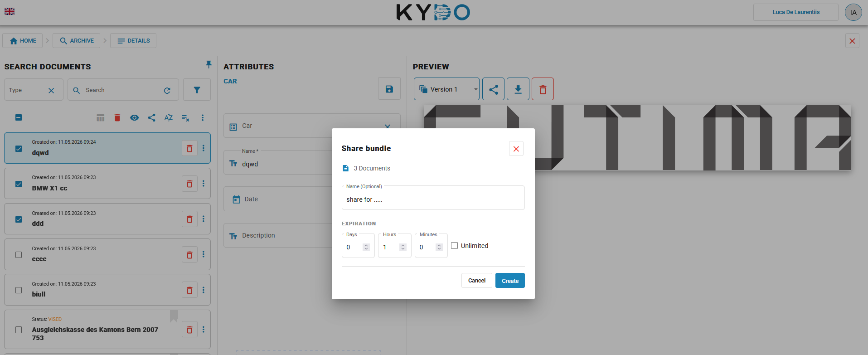Open more options for BMW X1 cc
868x355 pixels.
pos(204,184)
